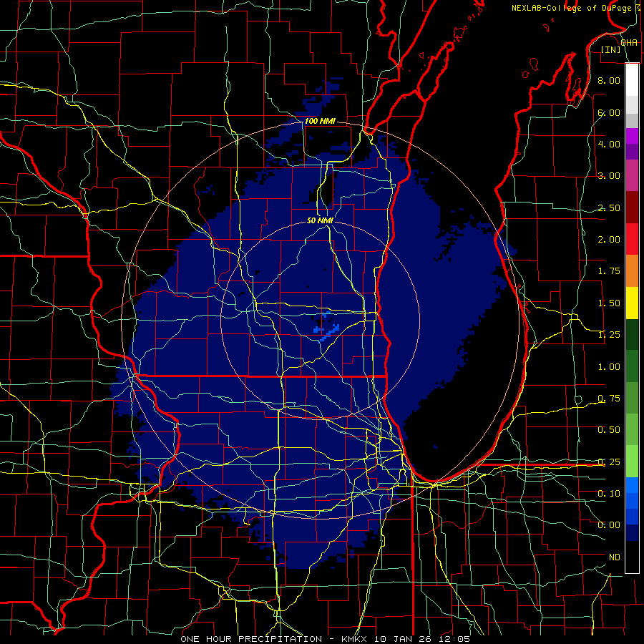Click the ND legend label
644x644 pixels.
[615, 557]
